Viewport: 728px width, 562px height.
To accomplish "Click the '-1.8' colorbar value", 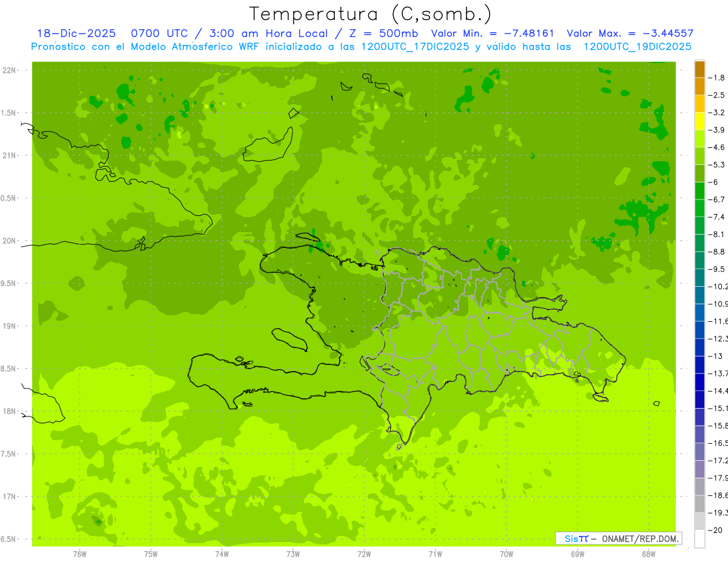I will (717, 78).
